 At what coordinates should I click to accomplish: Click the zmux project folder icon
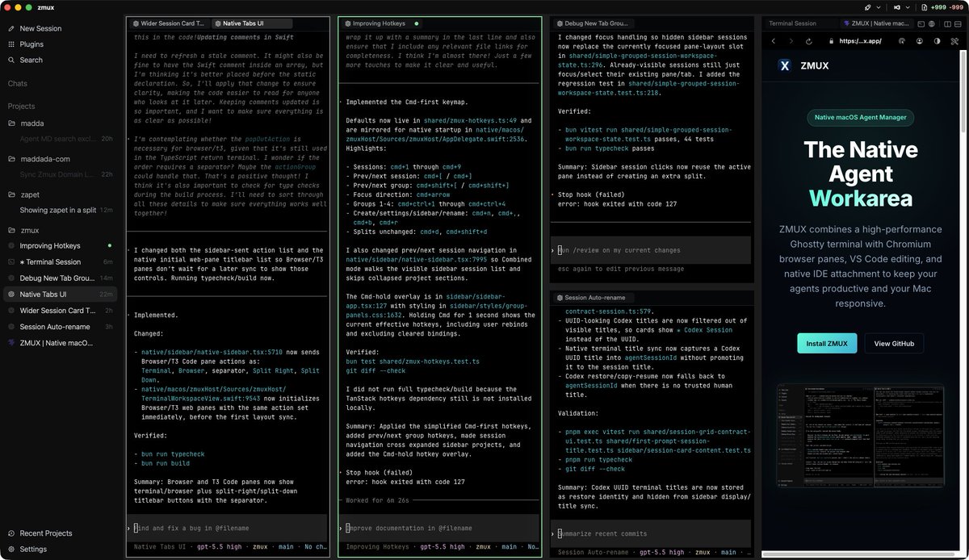pos(11,230)
